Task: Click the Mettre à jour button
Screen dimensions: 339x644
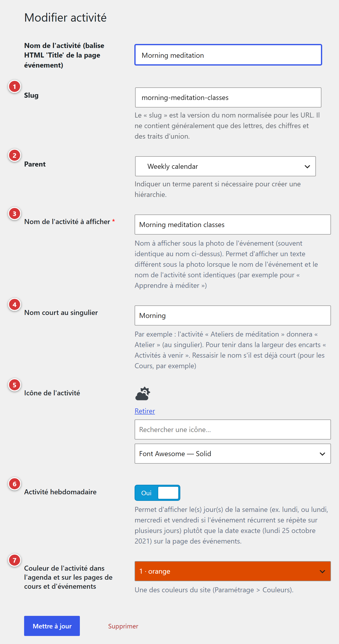Action: (x=52, y=626)
